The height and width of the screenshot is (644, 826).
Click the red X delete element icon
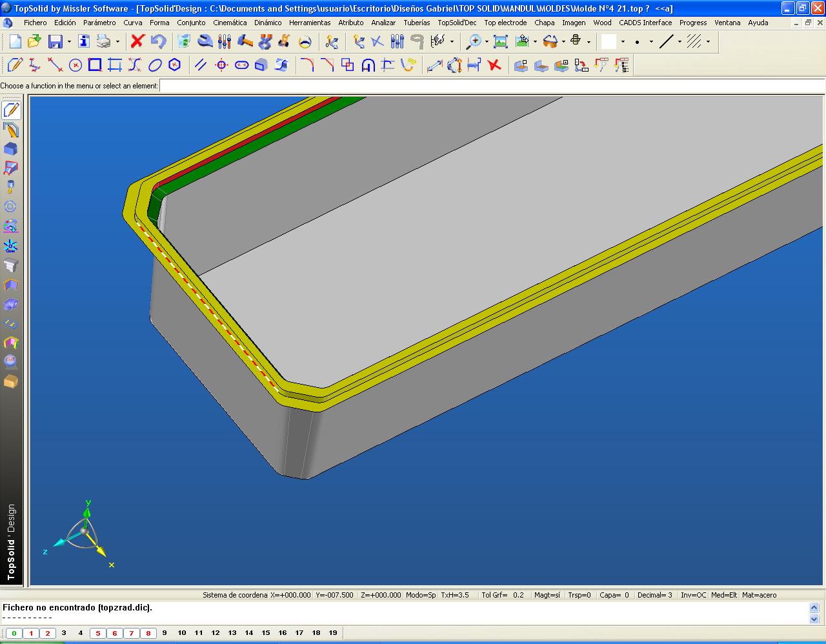coord(137,41)
